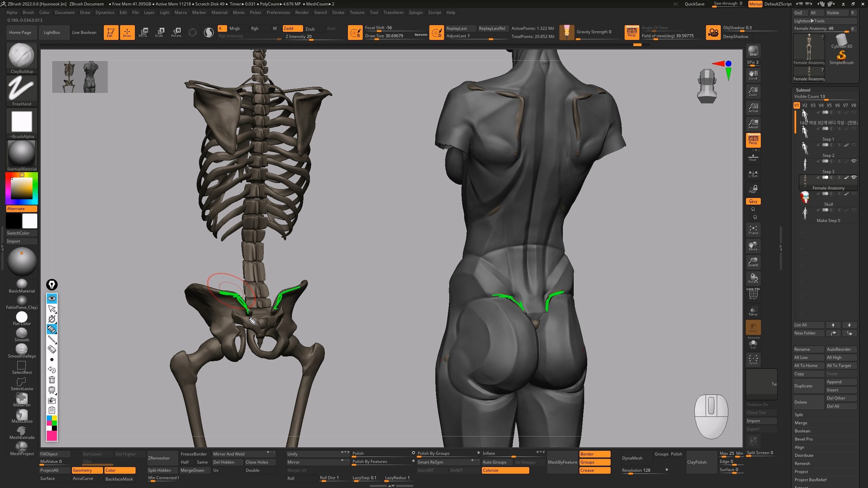Open the Stroke menu
Image resolution: width=868 pixels, height=488 pixels.
338,13
